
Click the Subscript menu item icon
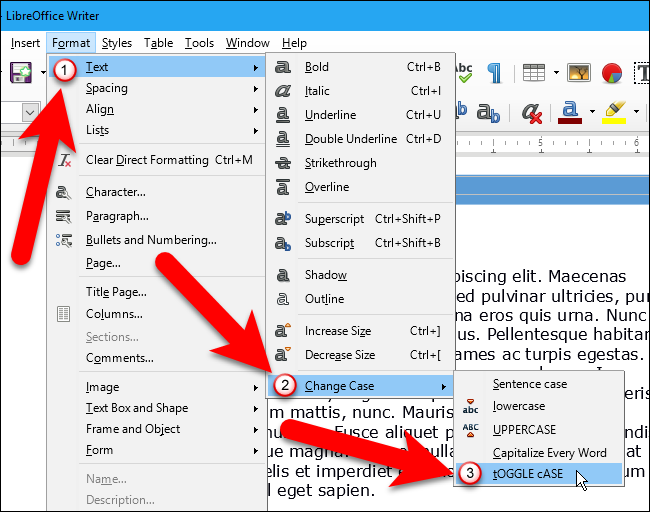tap(283, 243)
